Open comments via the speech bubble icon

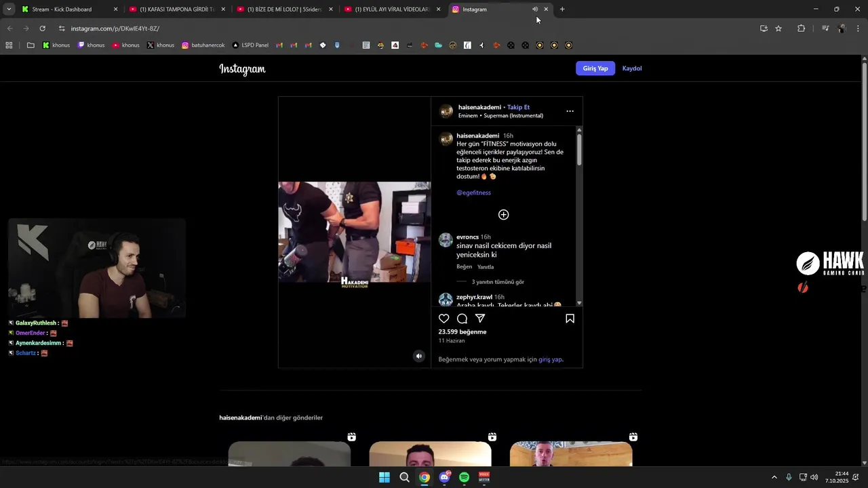click(462, 319)
